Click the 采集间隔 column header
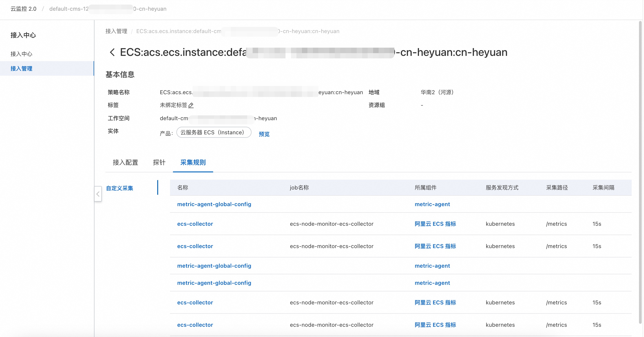This screenshot has height=337, width=644. (x=603, y=188)
